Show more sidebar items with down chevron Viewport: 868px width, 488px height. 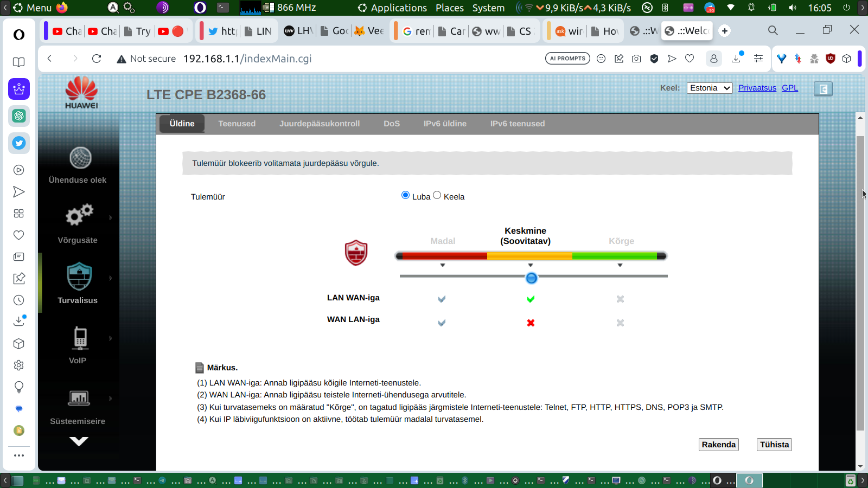[79, 441]
